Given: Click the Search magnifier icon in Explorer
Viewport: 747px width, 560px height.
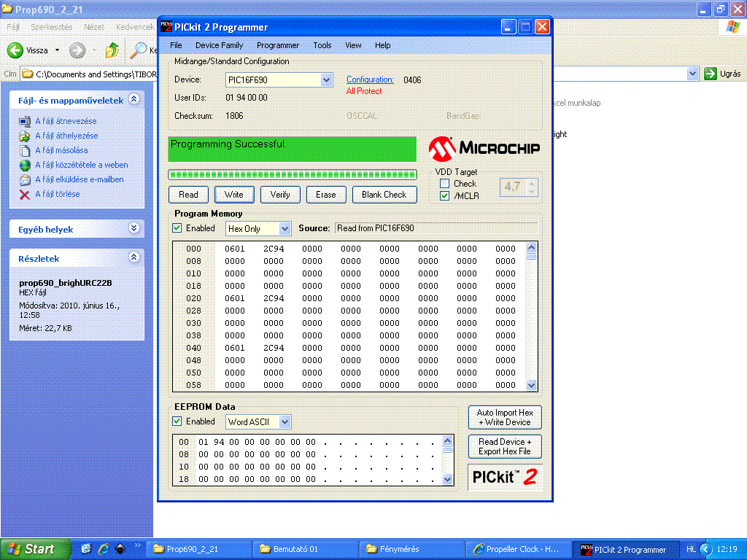Looking at the screenshot, I should click(139, 50).
